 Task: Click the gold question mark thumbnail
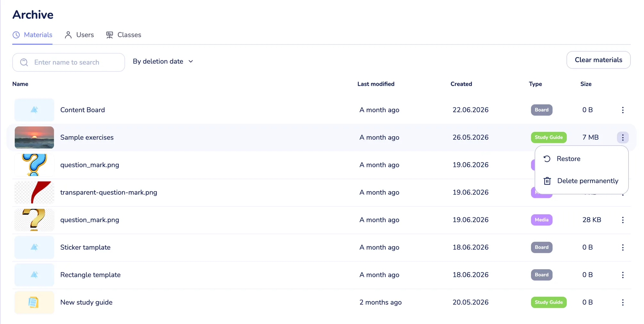click(34, 220)
